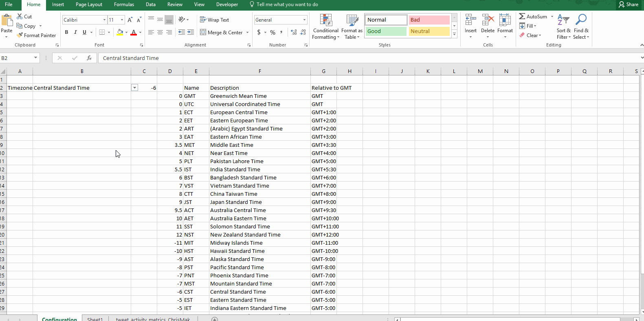Open the Clear dropdown
This screenshot has width=644, height=321.
530,35
